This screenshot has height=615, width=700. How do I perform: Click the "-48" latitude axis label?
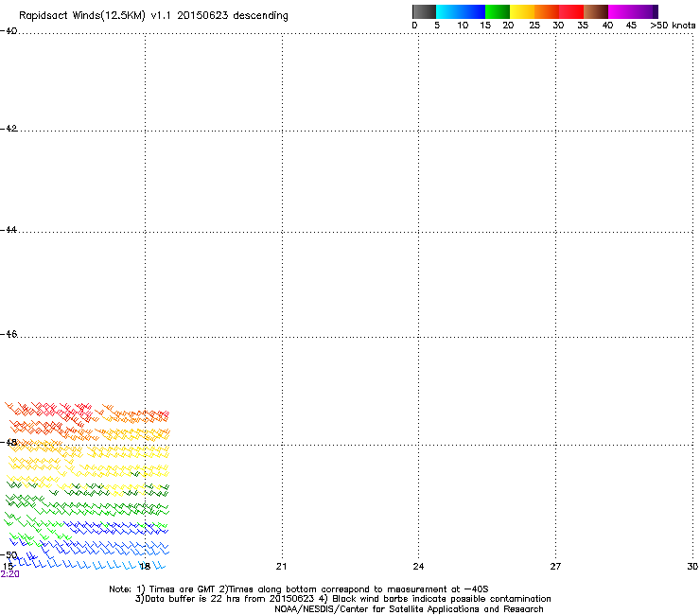point(9,442)
